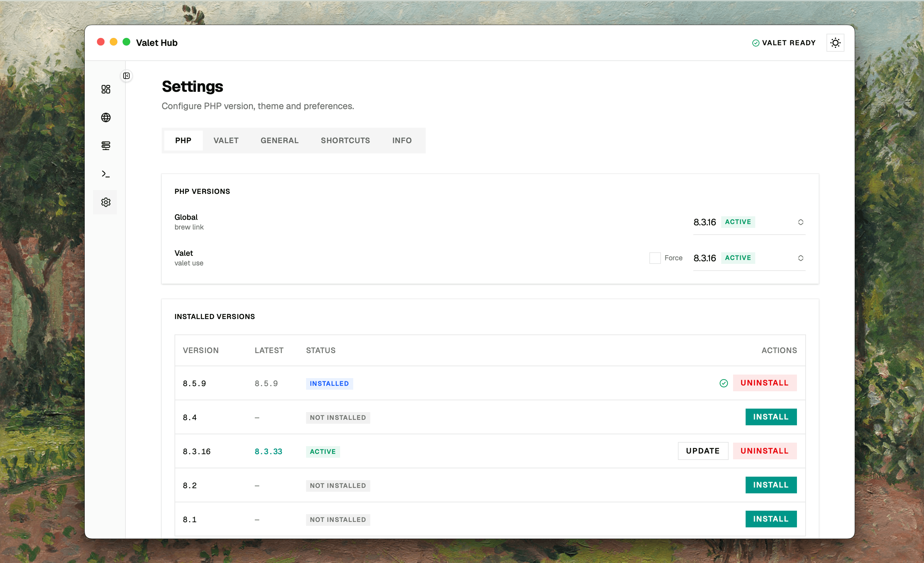Screen dimensions: 924x563
Task: Enable the Force checkbox for Valet
Action: 655,258
